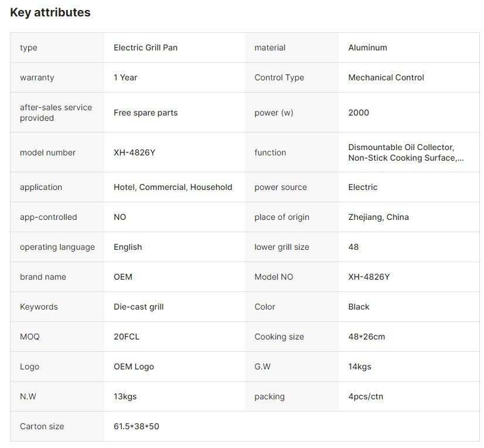Viewport: 484px width, 448px height.
Task: Click the Key attributes heading
Action: point(50,12)
